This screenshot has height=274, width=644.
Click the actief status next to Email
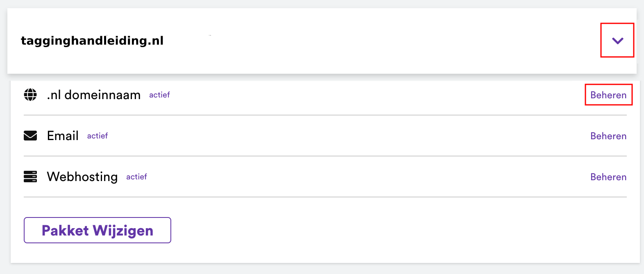click(98, 136)
